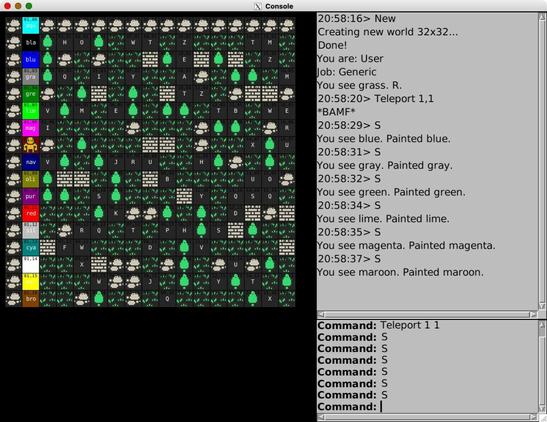547x422 pixels.
Task: Click the log line 'Job: Generic'
Action: (347, 72)
